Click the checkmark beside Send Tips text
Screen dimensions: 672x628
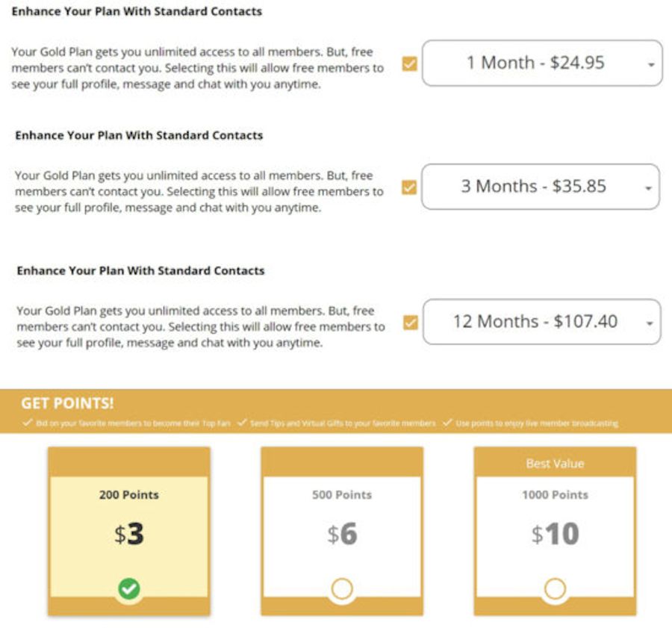pyautogui.click(x=242, y=423)
